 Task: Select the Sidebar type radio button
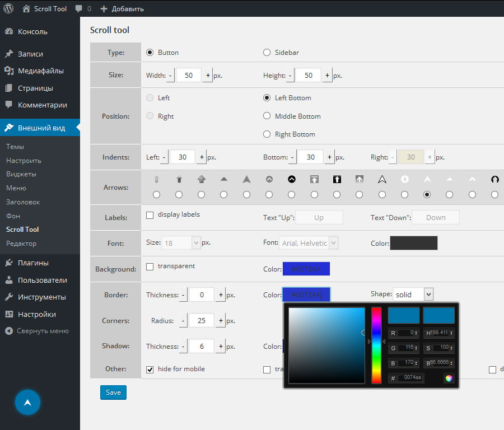point(267,53)
